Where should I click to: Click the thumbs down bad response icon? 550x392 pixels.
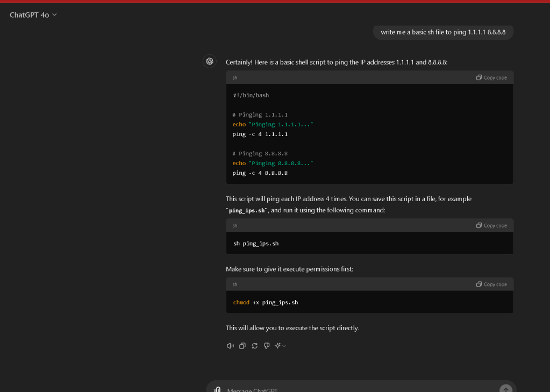(267, 346)
